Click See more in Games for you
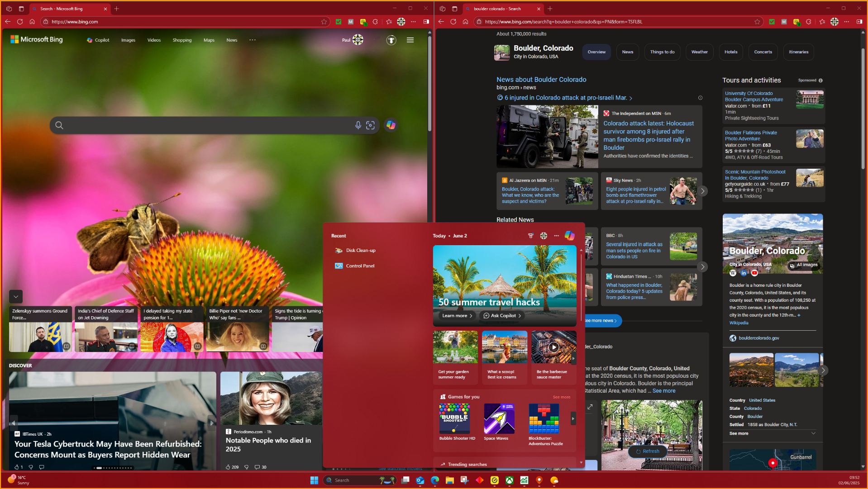The image size is (868, 489). (562, 397)
